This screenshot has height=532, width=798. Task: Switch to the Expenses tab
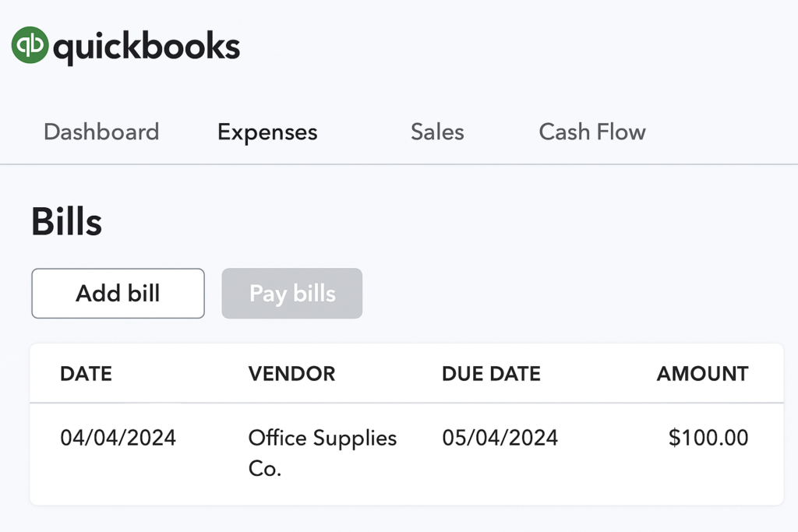click(x=267, y=132)
